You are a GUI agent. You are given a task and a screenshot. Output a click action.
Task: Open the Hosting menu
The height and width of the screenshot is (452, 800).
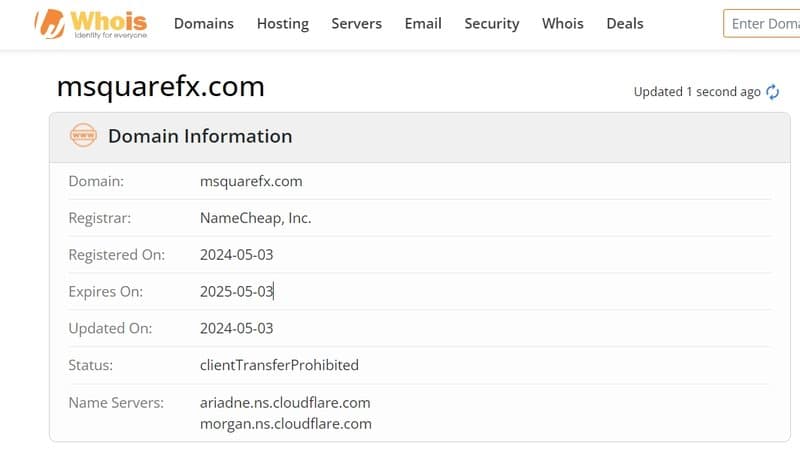[283, 23]
